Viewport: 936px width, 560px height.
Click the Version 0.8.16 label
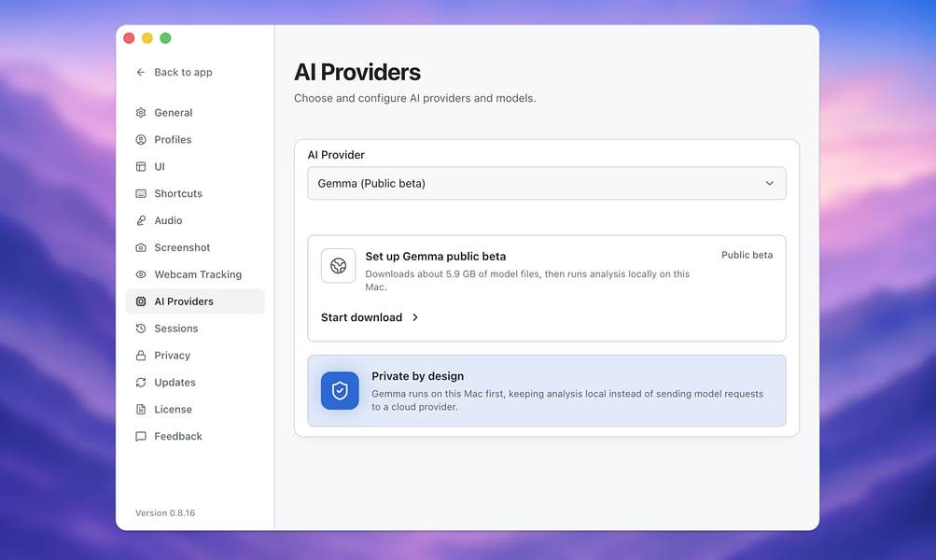pyautogui.click(x=165, y=512)
